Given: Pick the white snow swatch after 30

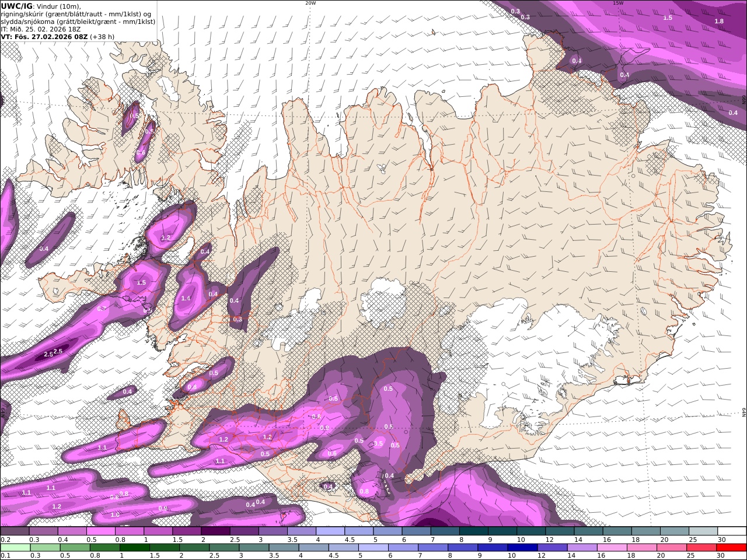Looking at the screenshot, I should 731,531.
